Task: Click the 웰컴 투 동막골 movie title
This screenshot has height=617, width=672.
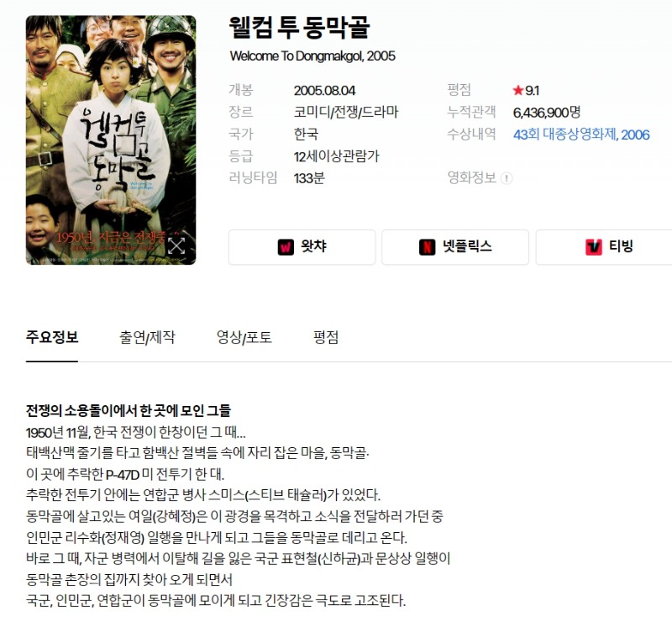Action: (299, 28)
